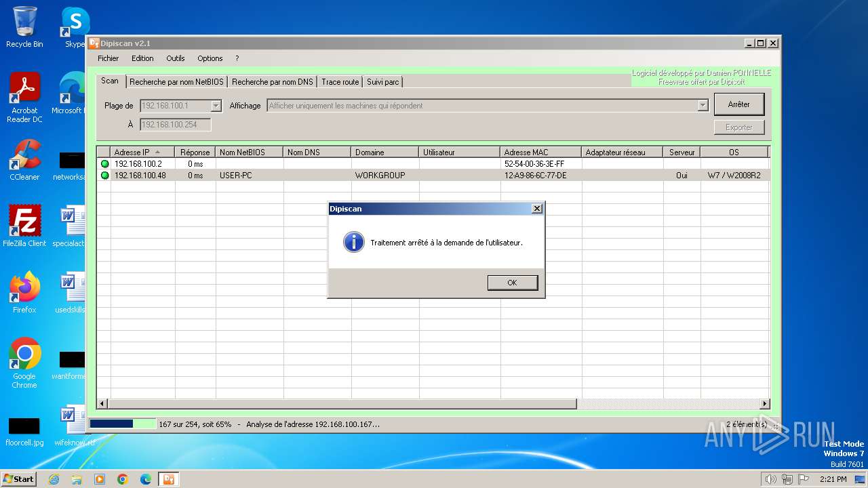Screen dimensions: 868x488
Task: Sort by Adresse IP column header
Action: (x=142, y=152)
